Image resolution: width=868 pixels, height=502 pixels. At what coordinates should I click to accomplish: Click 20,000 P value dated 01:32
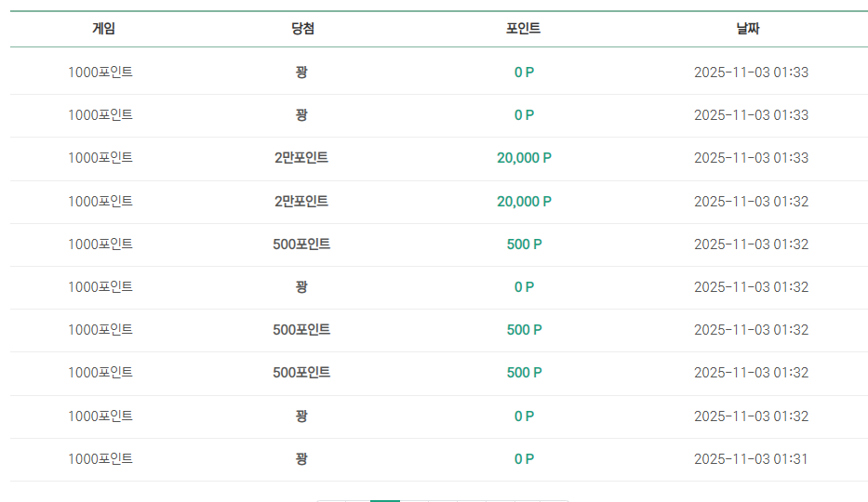pyautogui.click(x=524, y=201)
